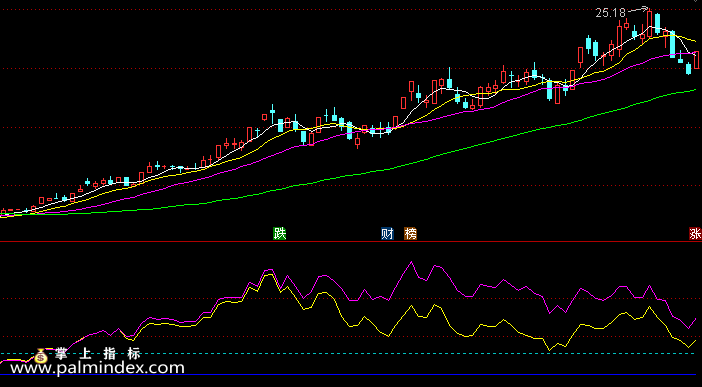Click the red 涨 marker icon
The image size is (702, 387).
[x=695, y=233]
